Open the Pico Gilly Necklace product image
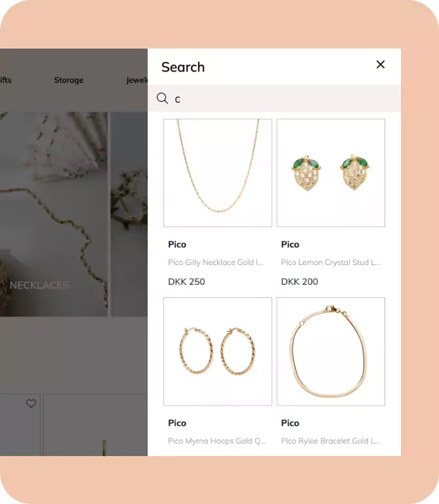 point(218,173)
